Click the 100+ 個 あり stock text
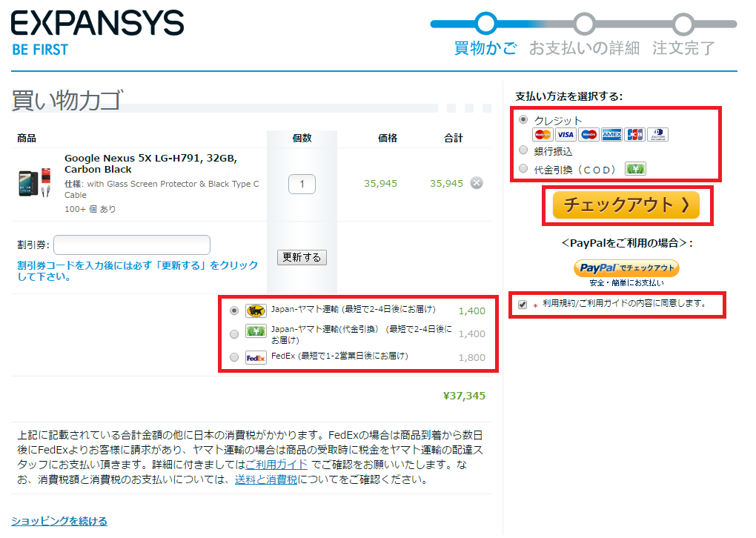 (x=90, y=209)
